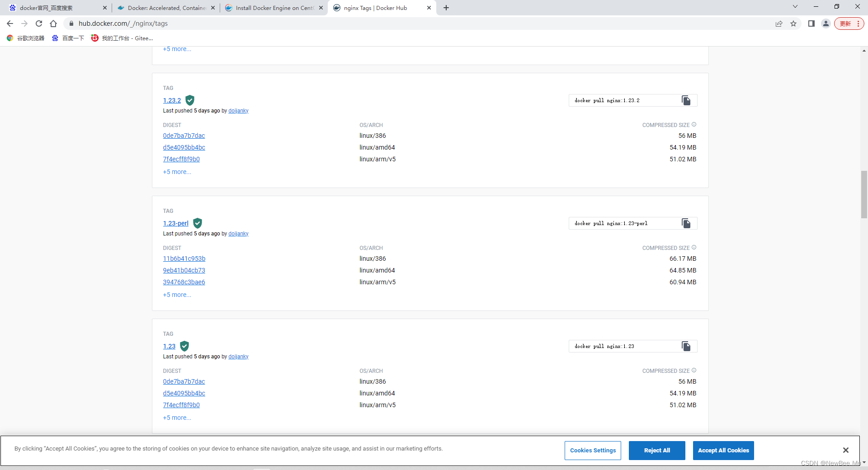View site security lock info

coord(71,23)
